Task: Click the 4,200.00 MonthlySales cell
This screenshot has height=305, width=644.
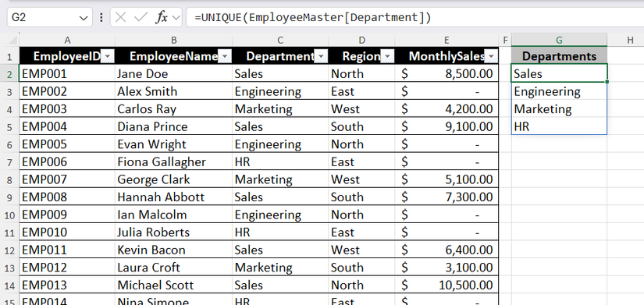Action: 447,108
